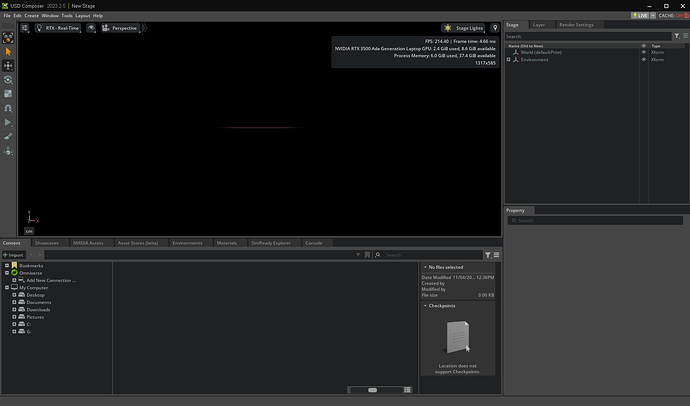Viewport: 690px width, 406px height.
Task: Expand the Documents folder node
Action: point(14,303)
